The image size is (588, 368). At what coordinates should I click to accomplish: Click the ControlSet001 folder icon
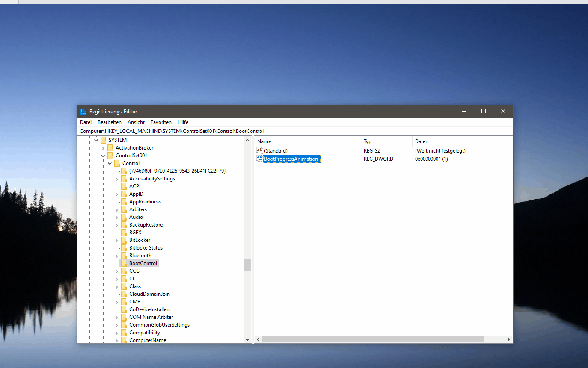(110, 156)
